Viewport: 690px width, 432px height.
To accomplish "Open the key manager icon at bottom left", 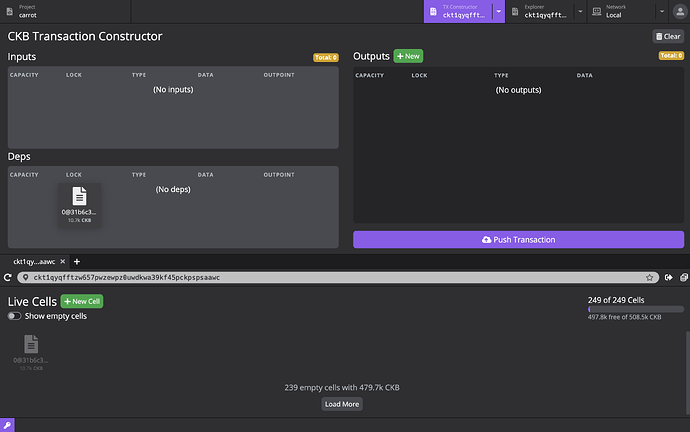I will (7, 425).
